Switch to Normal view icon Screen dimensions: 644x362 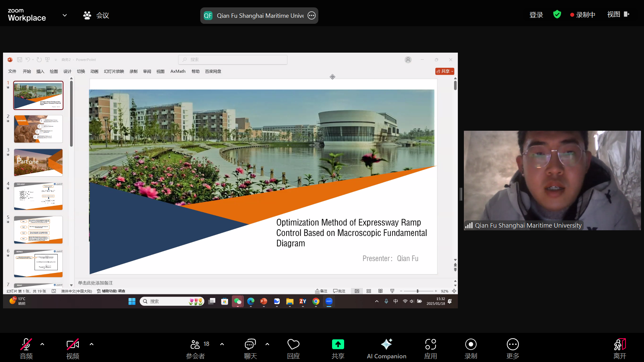357,291
